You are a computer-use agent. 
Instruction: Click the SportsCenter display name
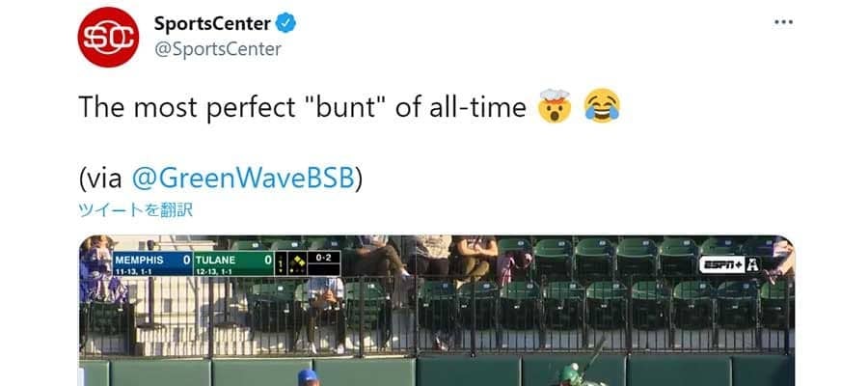pyautogui.click(x=211, y=24)
